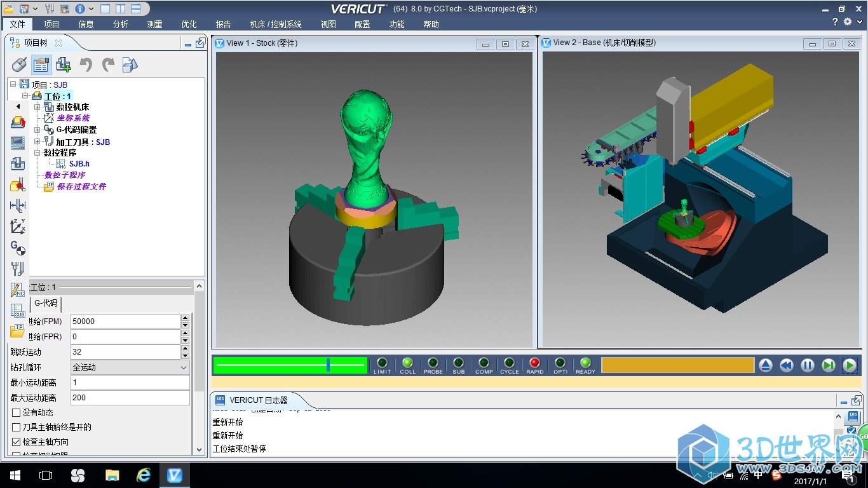Click the collision star sidebar icon
868x488 pixels.
pyautogui.click(x=18, y=185)
